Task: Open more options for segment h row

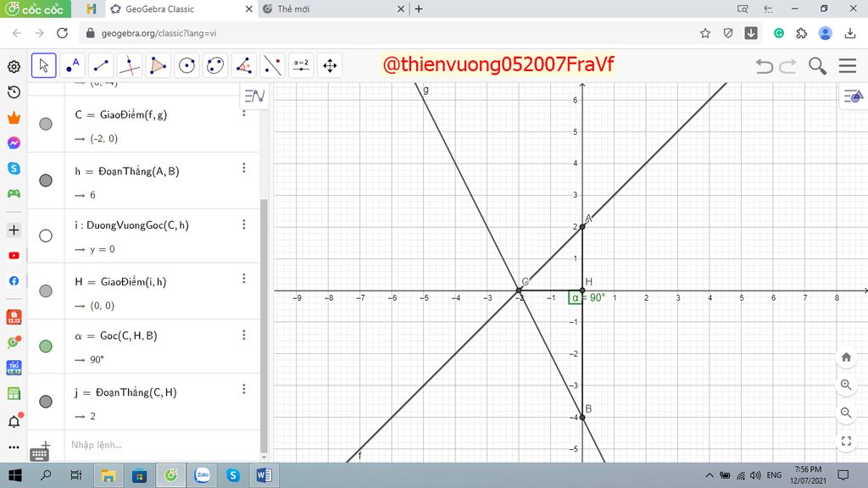Action: tap(243, 169)
